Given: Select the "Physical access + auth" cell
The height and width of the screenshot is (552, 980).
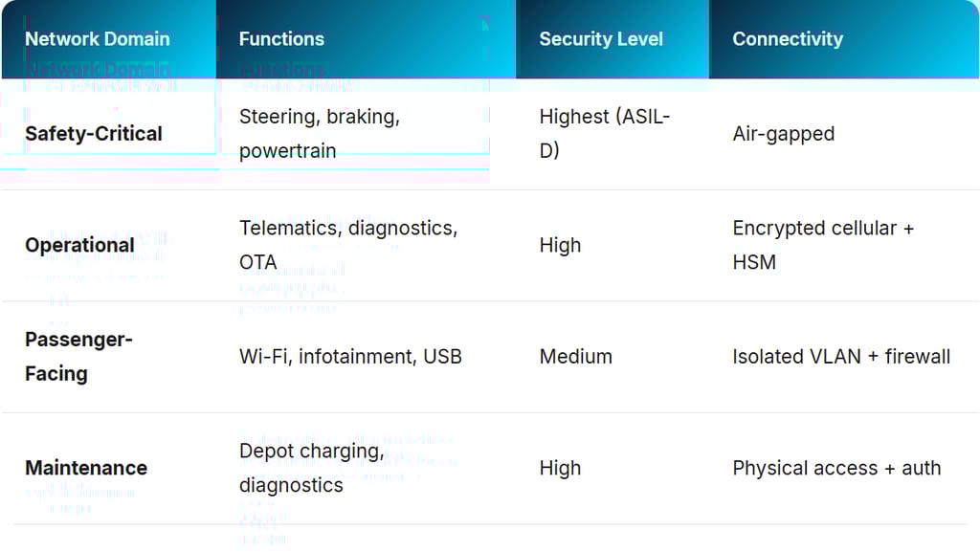Looking at the screenshot, I should pyautogui.click(x=836, y=468).
